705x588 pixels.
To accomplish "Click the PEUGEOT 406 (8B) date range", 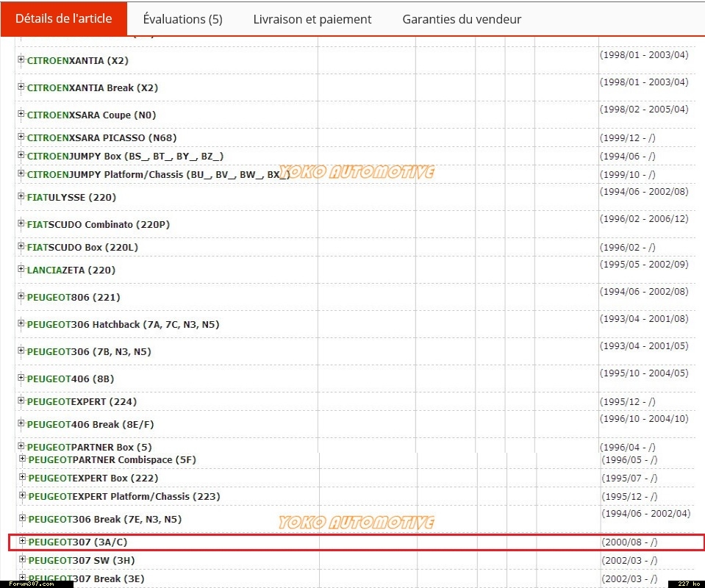I will pyautogui.click(x=644, y=373).
